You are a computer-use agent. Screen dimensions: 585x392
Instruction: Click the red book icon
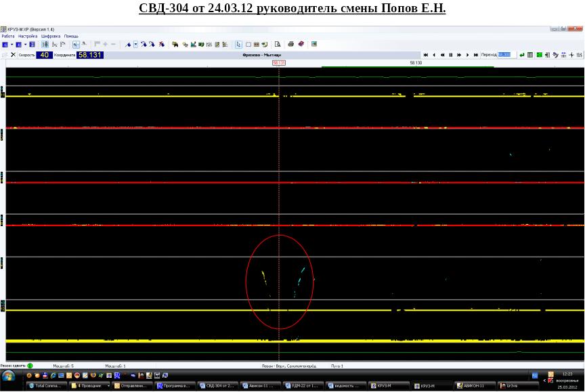click(301, 45)
